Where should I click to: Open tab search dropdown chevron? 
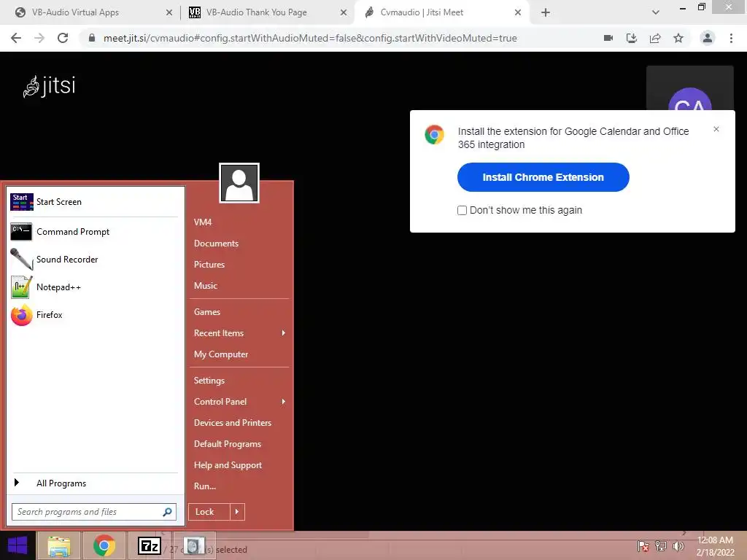(x=656, y=12)
